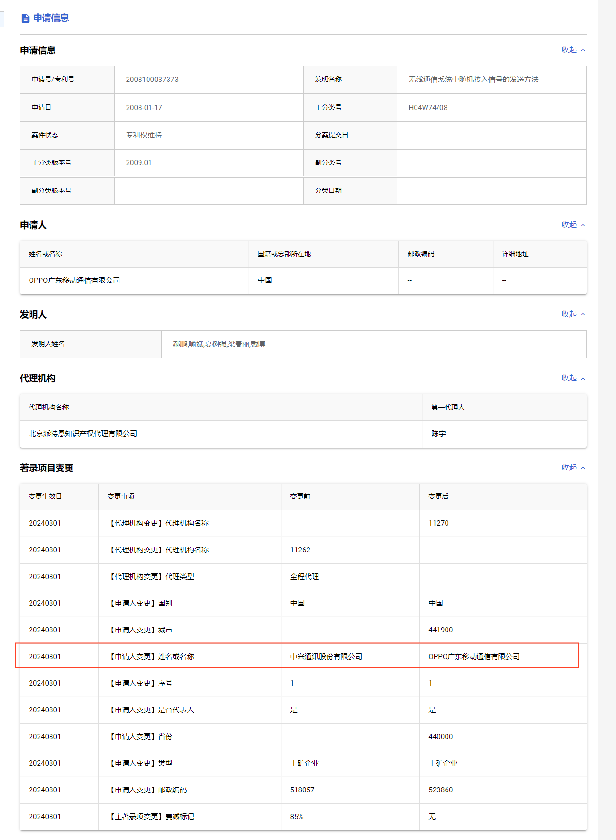This screenshot has height=840, width=616.
Task: Click fee reduction value 85%
Action: (297, 817)
